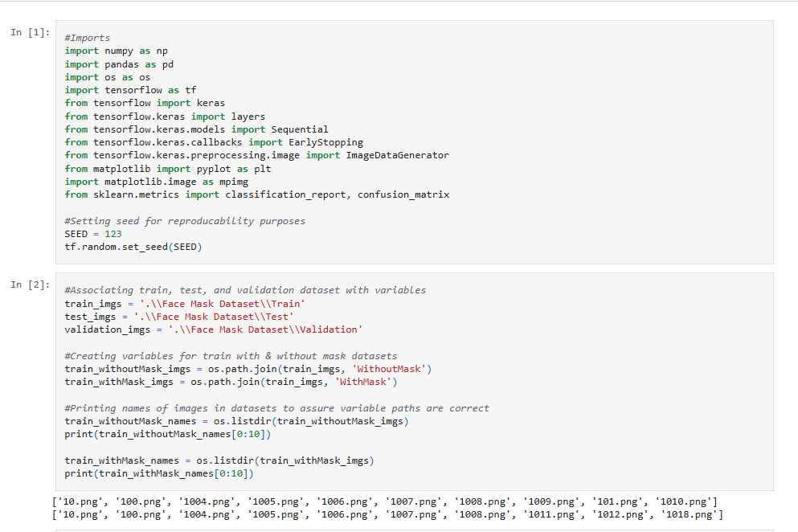Click the classification_report import line
798x532 pixels.
click(x=256, y=194)
